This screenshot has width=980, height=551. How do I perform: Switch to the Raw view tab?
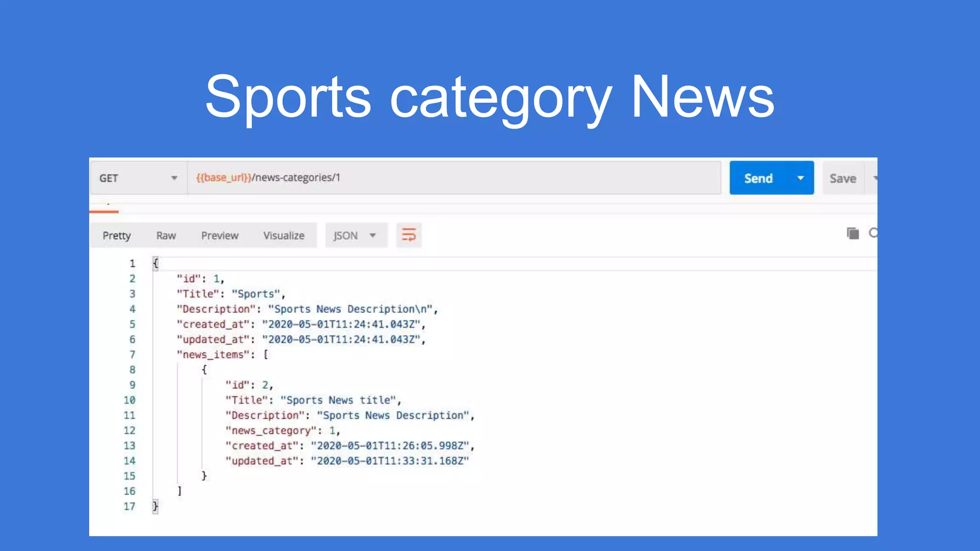tap(166, 235)
